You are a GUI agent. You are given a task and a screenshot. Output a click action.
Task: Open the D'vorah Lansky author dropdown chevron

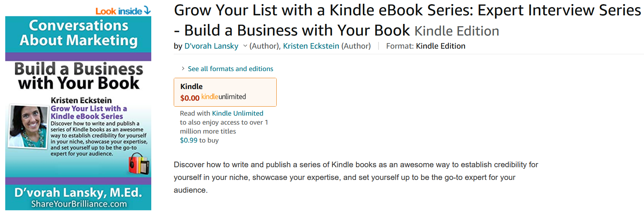[x=245, y=46]
